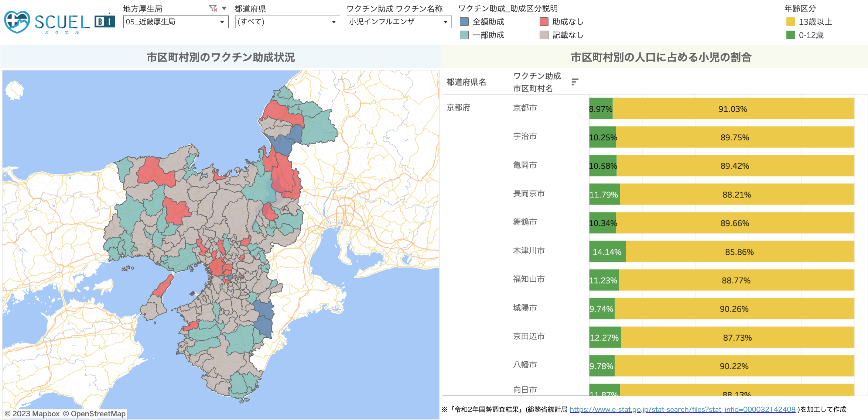
Task: Select 京都市 row label
Action: (524, 108)
